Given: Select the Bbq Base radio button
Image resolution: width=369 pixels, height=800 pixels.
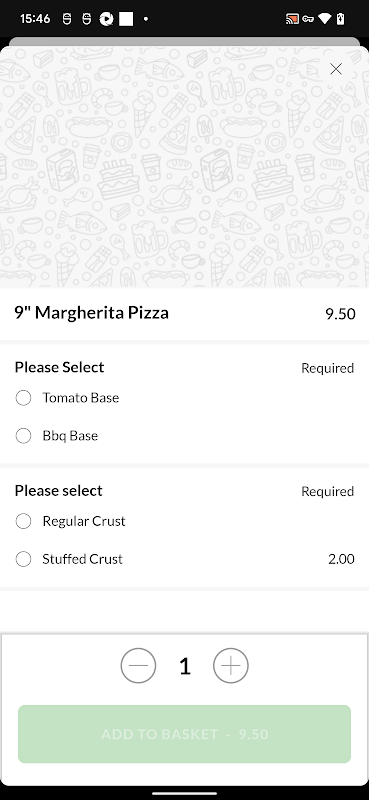Looking at the screenshot, I should click(x=23, y=436).
